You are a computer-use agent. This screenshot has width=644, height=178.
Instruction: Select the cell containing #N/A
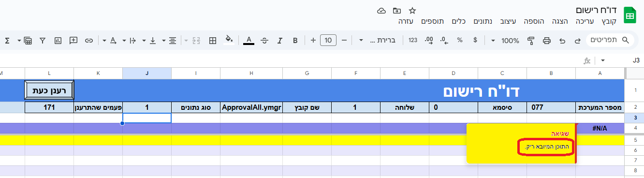point(600,128)
